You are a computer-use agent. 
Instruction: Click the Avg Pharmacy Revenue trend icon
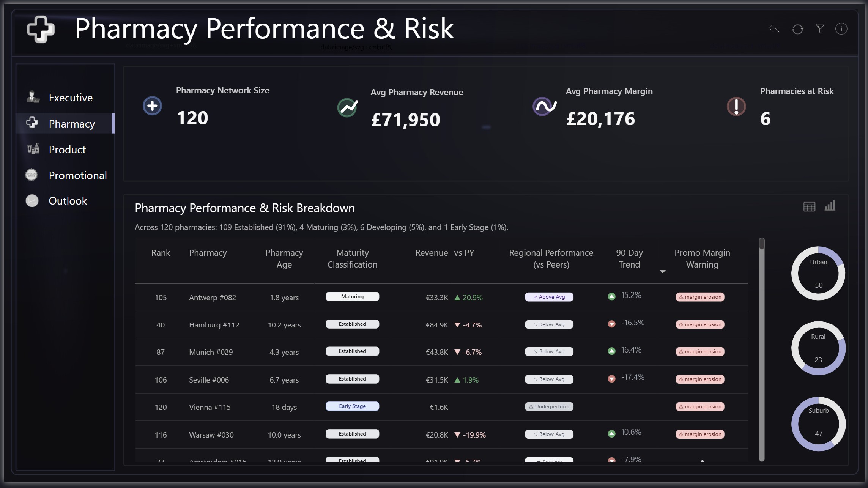click(x=347, y=108)
